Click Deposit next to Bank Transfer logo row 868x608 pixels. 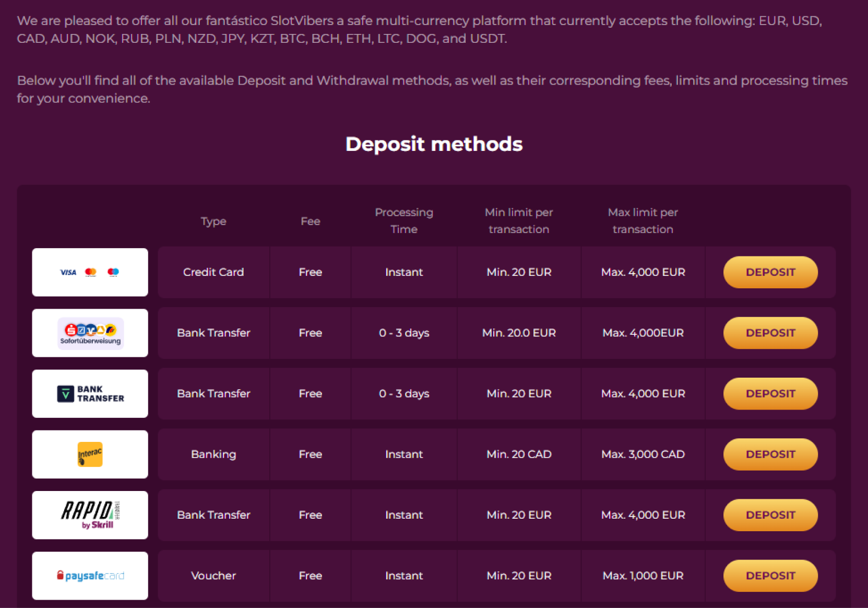pos(770,393)
